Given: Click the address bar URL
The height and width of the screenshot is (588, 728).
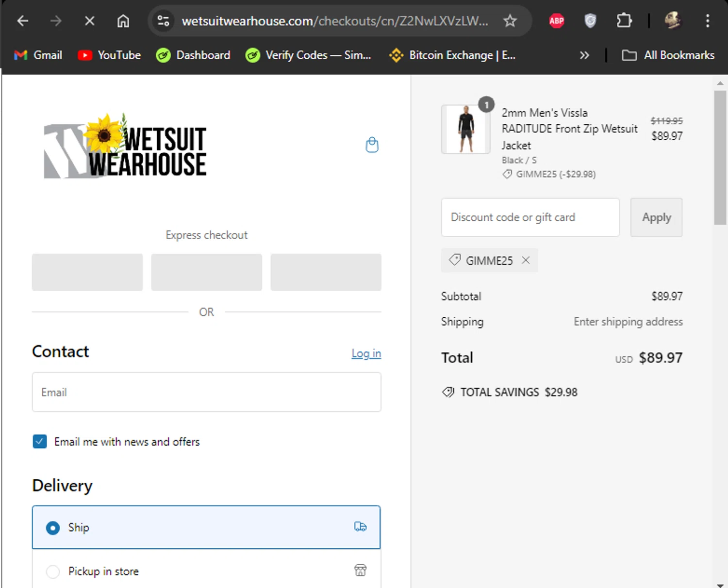Looking at the screenshot, I should click(335, 21).
